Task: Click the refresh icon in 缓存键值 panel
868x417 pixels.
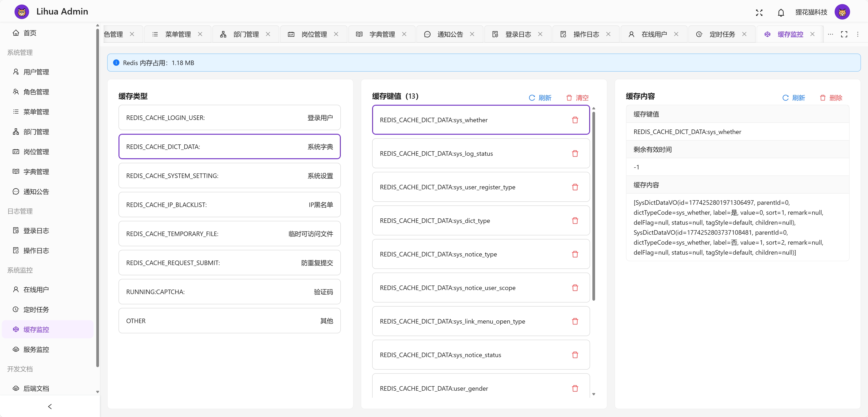Action: (x=532, y=98)
